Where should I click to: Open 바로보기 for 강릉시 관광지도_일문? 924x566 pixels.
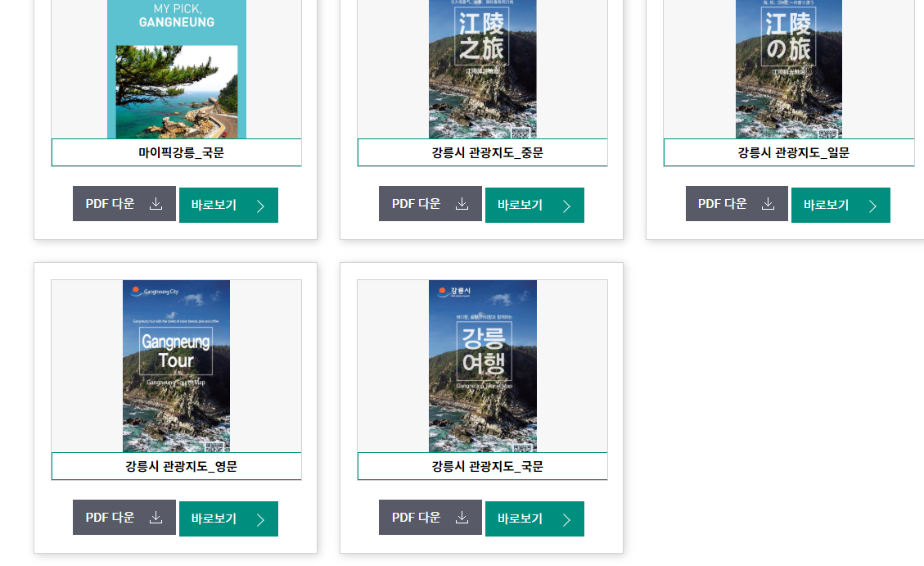pos(841,205)
